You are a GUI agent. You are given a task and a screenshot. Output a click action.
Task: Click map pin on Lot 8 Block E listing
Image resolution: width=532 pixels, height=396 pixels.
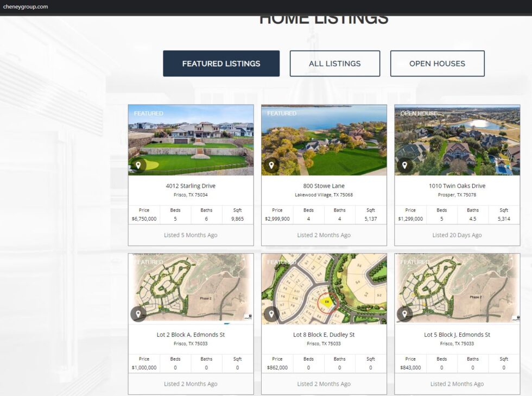point(271,314)
